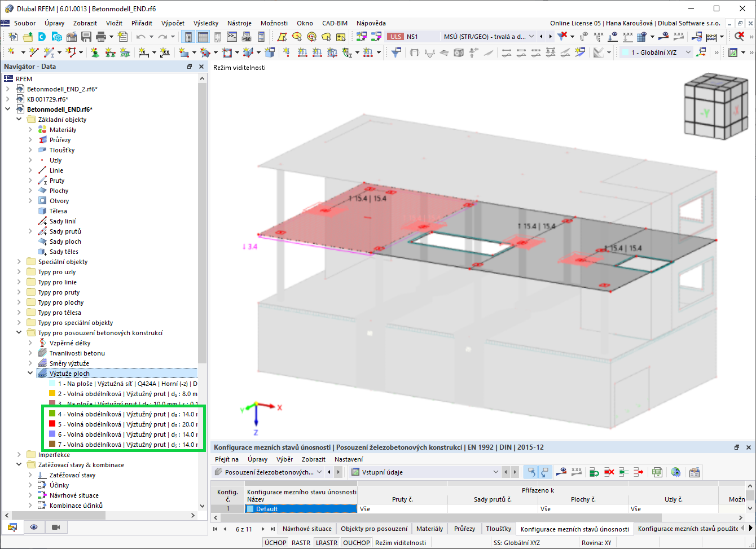Close the Navigator - Data panel

(201, 67)
